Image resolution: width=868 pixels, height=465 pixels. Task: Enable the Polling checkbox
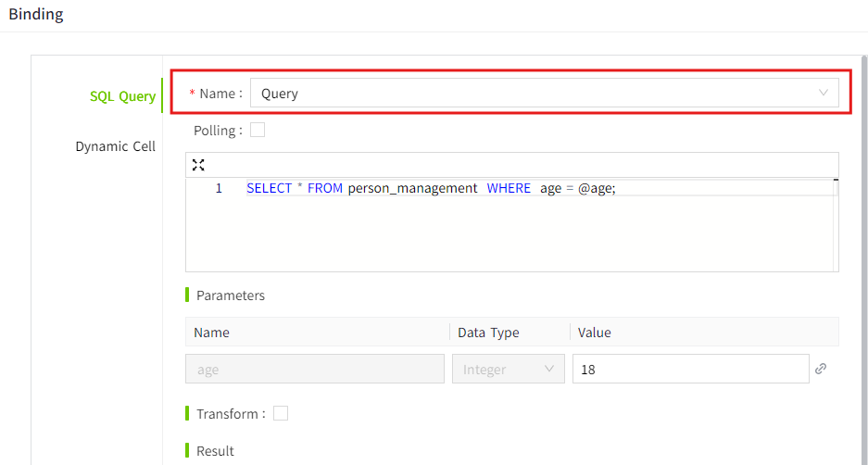258,131
